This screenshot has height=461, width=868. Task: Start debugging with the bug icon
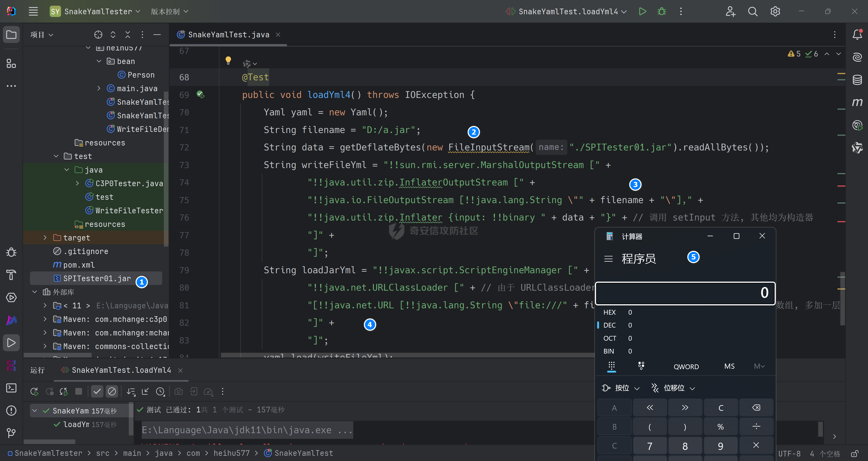pyautogui.click(x=662, y=12)
